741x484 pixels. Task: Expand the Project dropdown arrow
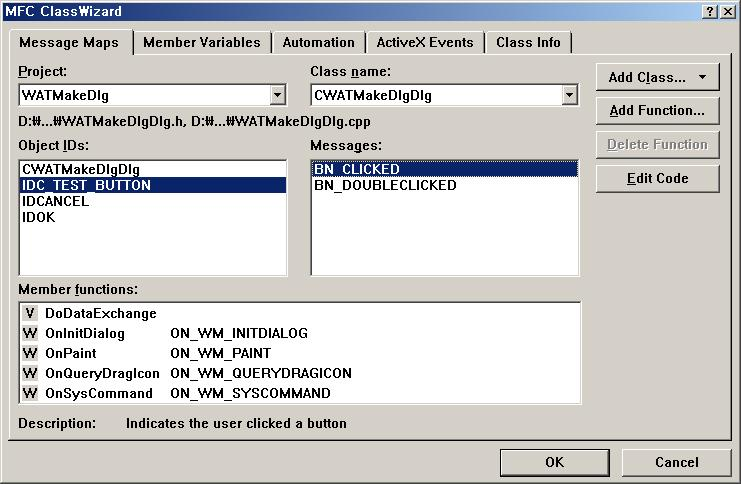click(x=278, y=95)
